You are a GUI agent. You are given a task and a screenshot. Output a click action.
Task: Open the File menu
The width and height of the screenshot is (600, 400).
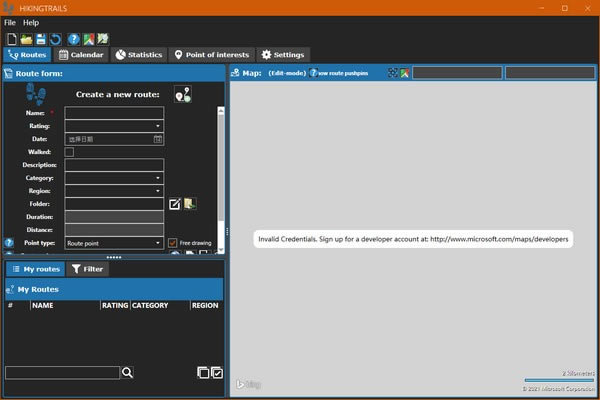coord(10,22)
